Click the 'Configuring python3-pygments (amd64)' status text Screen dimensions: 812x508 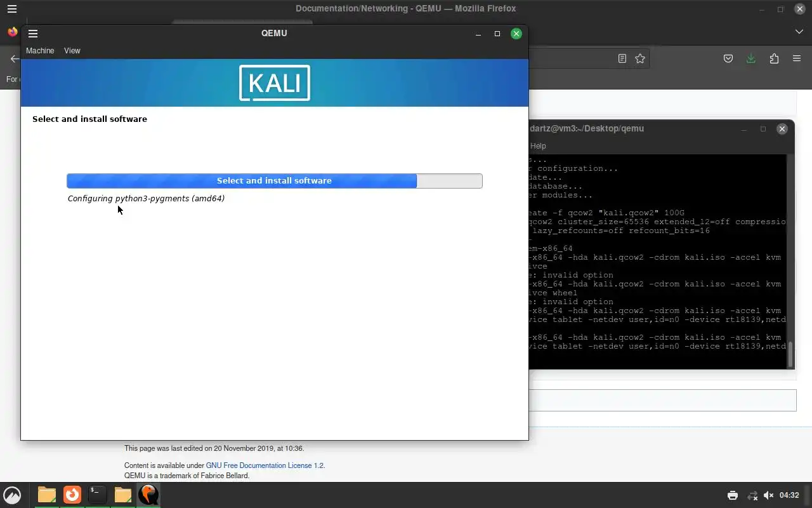pos(146,199)
